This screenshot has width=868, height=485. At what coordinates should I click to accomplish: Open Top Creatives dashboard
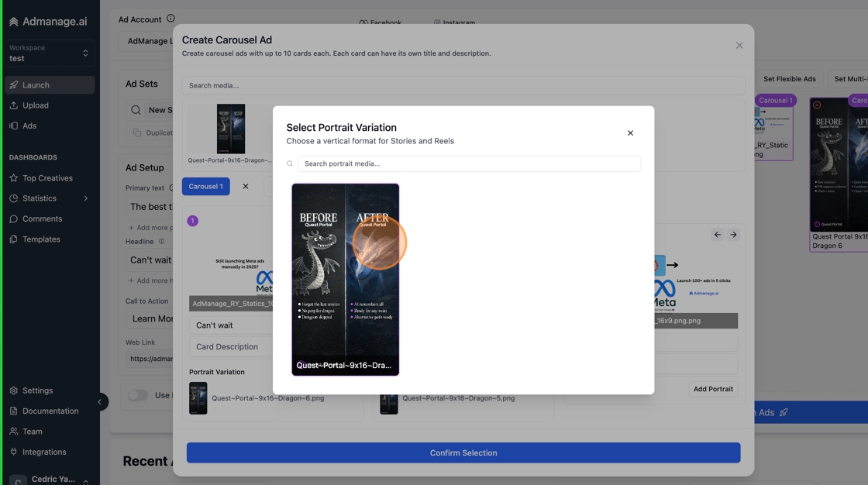point(50,177)
